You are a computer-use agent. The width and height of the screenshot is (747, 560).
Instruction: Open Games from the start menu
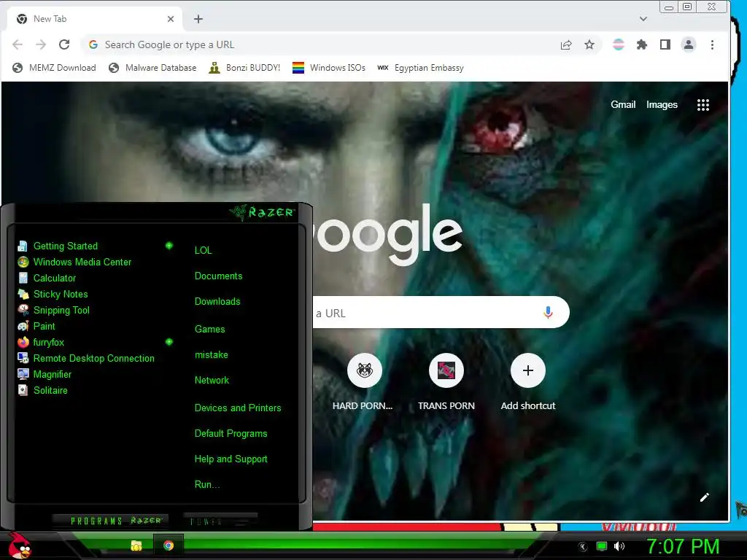[x=209, y=329]
